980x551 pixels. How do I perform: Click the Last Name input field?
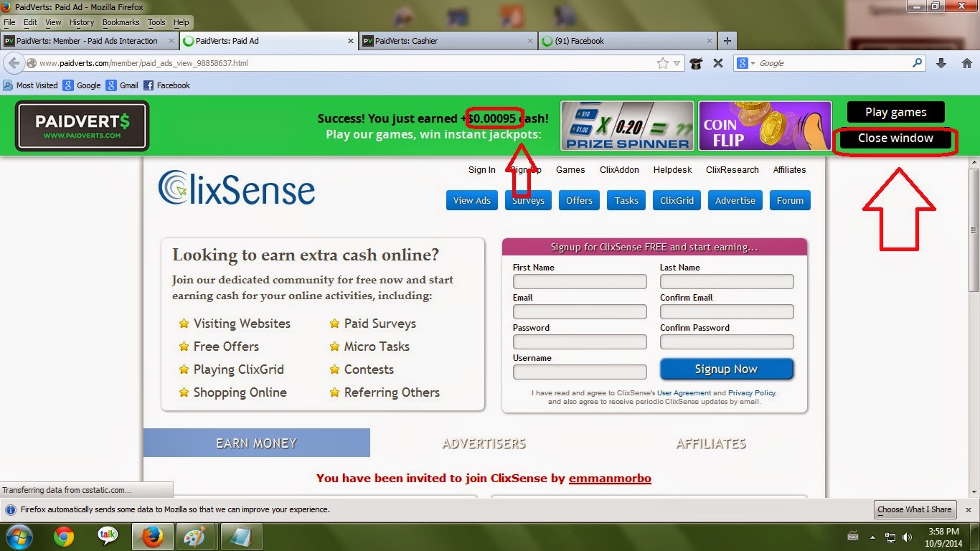pyautogui.click(x=727, y=281)
